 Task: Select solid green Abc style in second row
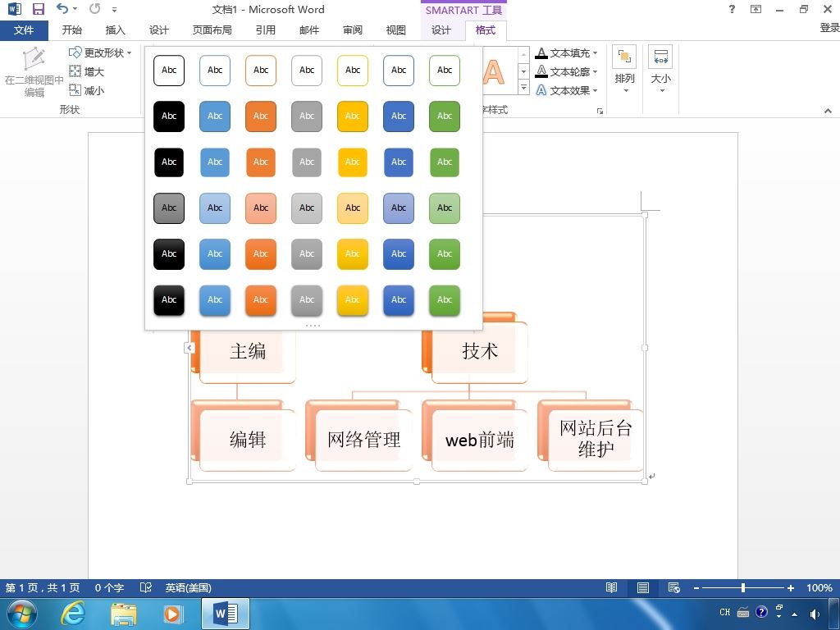(445, 116)
